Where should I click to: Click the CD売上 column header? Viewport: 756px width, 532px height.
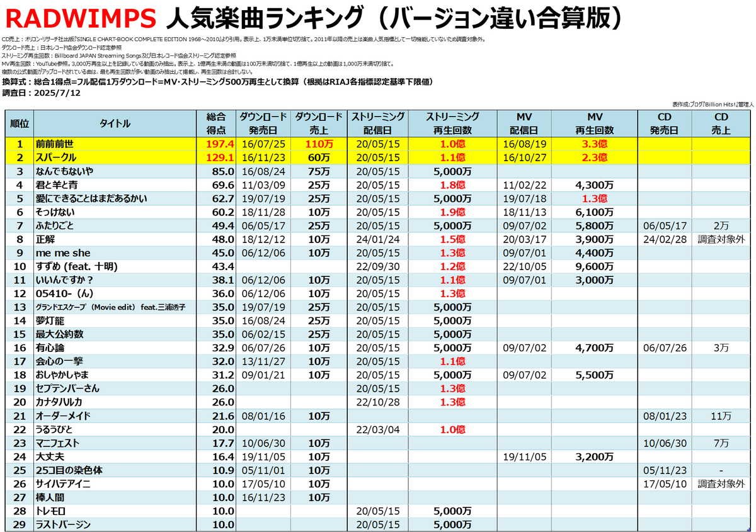[x=722, y=123]
